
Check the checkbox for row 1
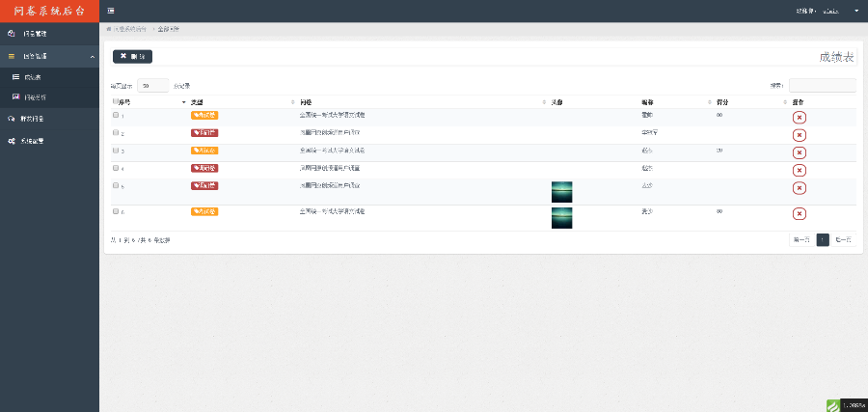(x=116, y=115)
